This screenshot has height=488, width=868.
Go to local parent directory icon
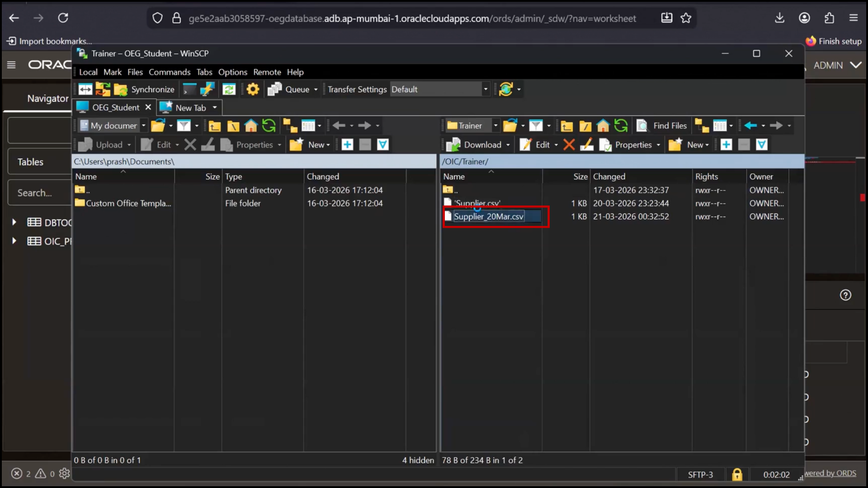[215, 126]
